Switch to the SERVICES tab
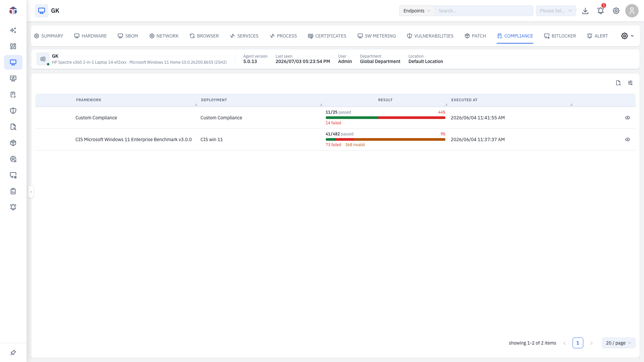 [x=244, y=36]
